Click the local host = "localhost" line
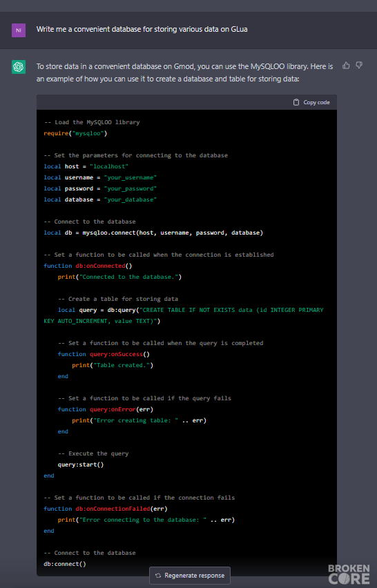 [x=86, y=166]
